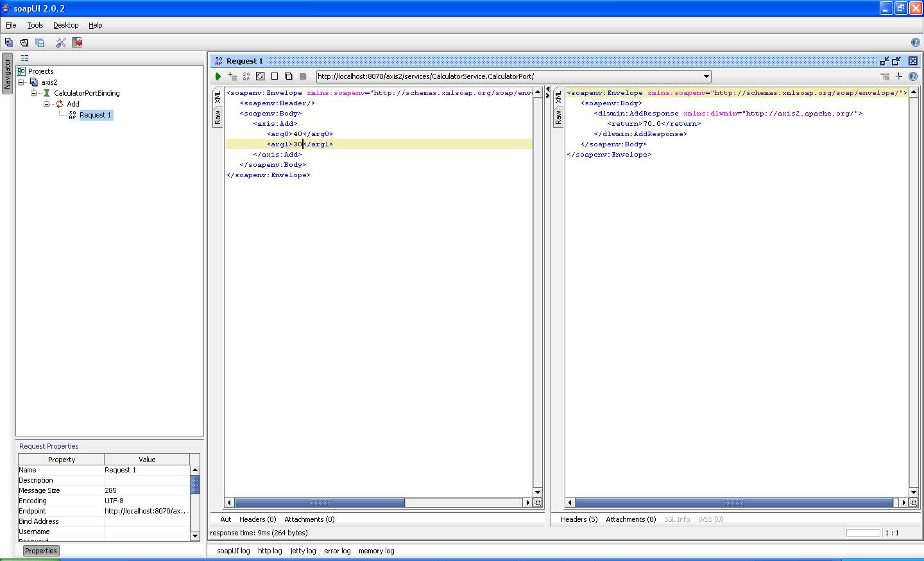Viewport: 924px width, 561px height.
Task: Show the jetty log
Action: [x=303, y=551]
